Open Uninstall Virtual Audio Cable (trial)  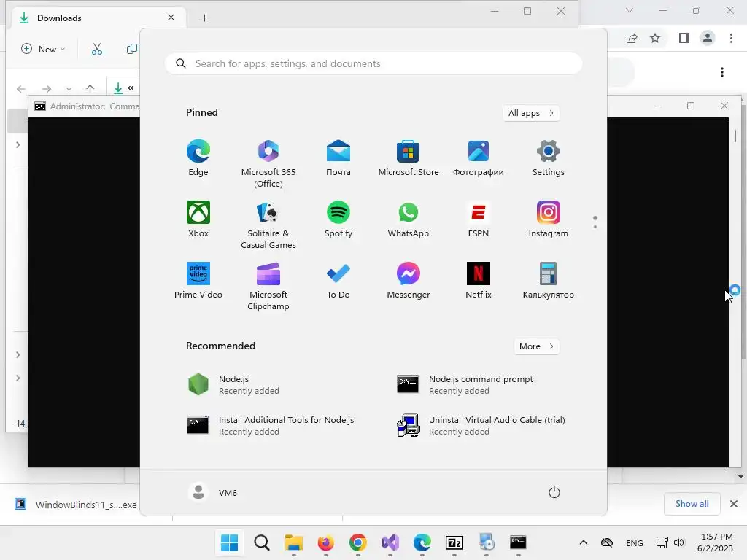tap(483, 425)
